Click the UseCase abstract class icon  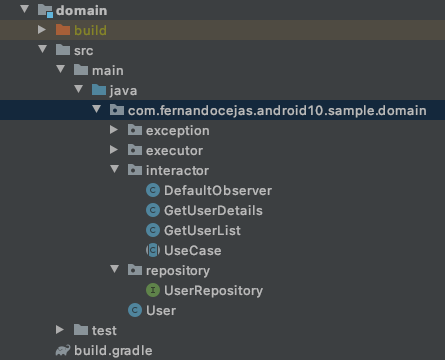coord(153,250)
